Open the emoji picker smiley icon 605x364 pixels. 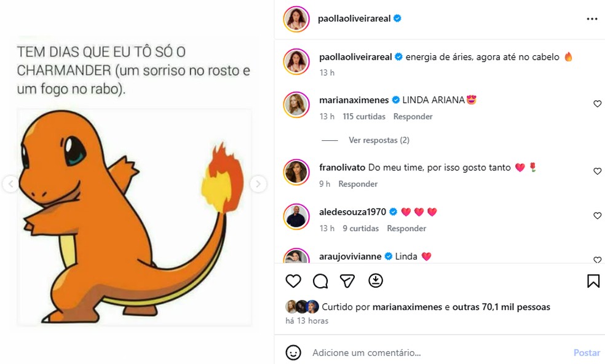(293, 352)
